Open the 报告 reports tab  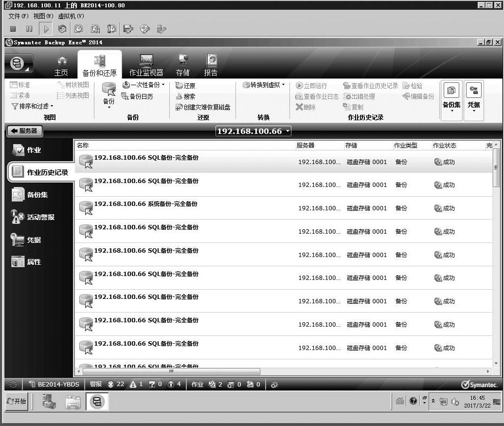[x=211, y=66]
